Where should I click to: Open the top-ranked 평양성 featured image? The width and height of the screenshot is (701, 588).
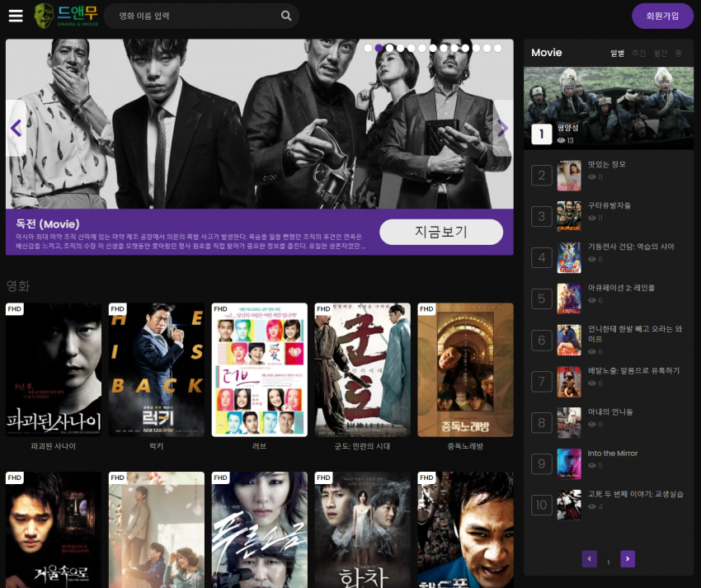[609, 108]
